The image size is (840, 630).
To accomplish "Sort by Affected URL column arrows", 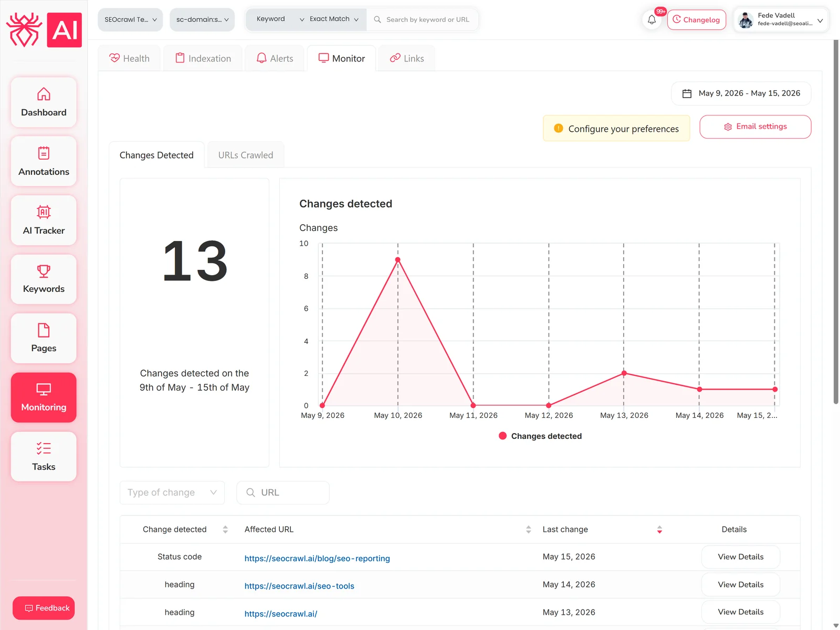I will 528,529.
